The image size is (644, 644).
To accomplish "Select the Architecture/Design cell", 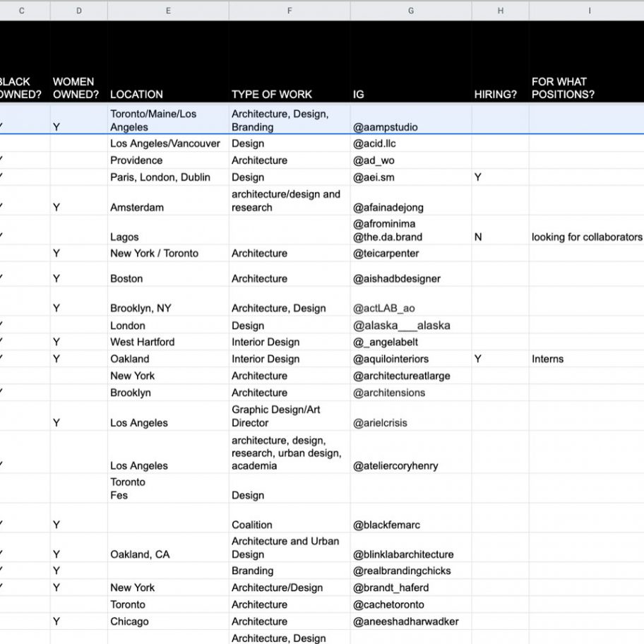I will click(290, 588).
